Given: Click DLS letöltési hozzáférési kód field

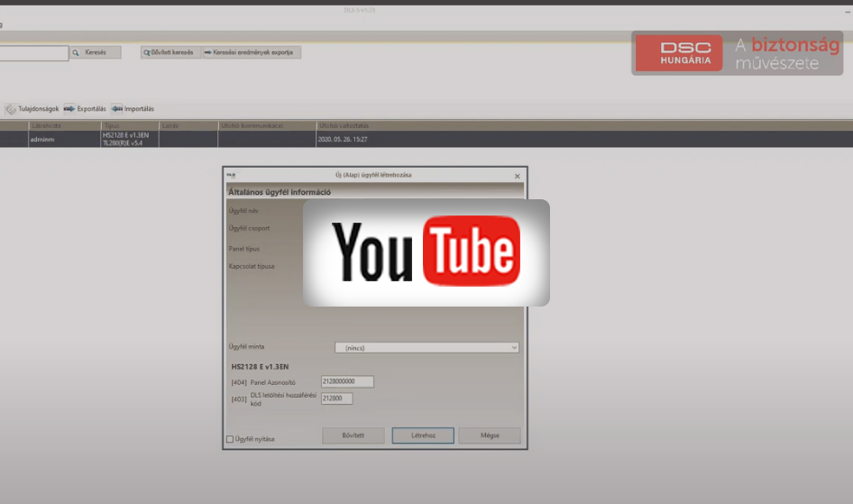Looking at the screenshot, I should [336, 399].
